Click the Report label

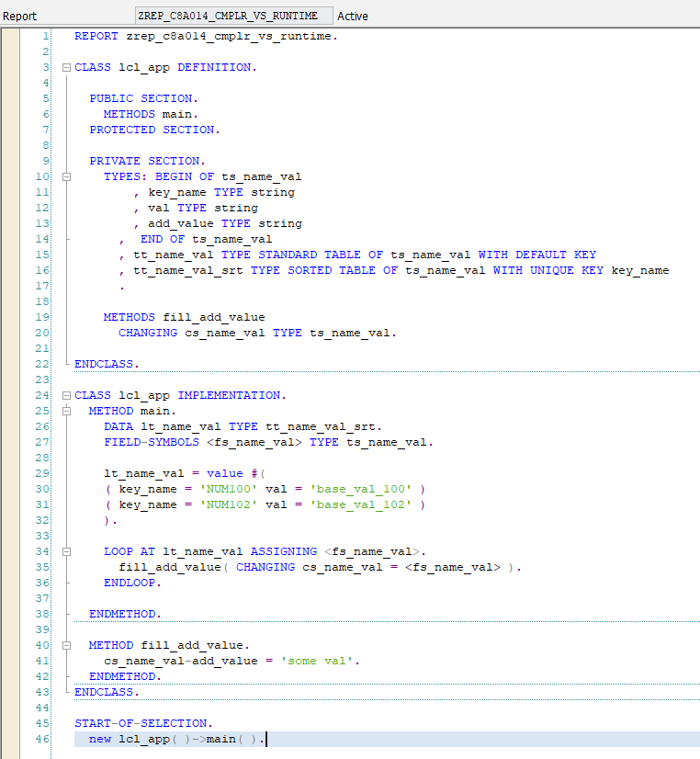click(19, 16)
